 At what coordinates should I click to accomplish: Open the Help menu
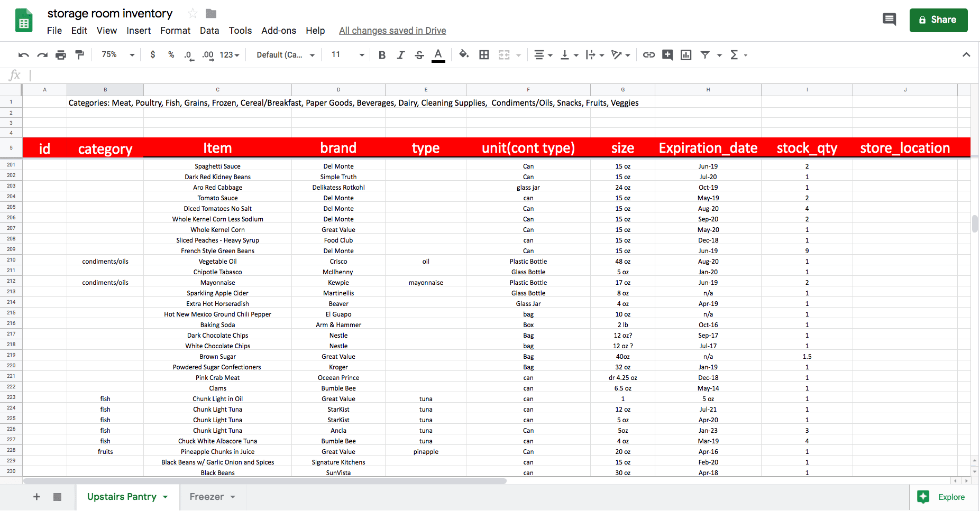[x=315, y=31]
